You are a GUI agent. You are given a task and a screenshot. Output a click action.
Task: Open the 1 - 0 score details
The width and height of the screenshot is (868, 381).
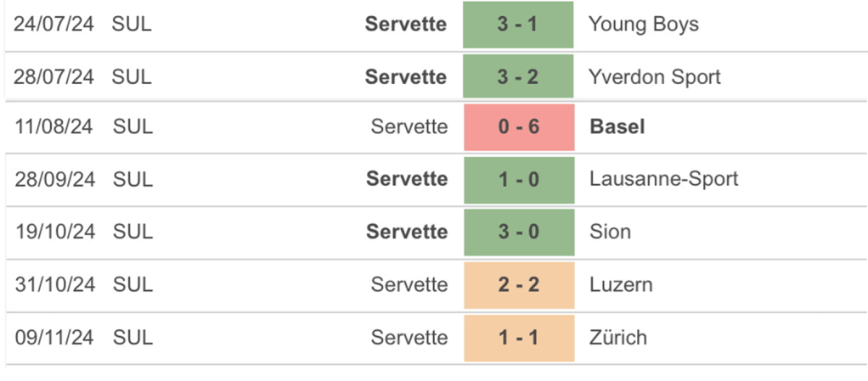[518, 179]
